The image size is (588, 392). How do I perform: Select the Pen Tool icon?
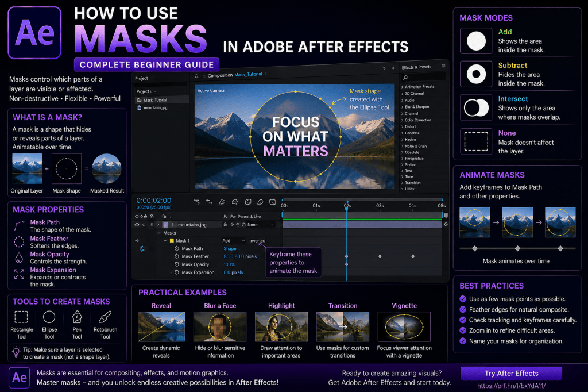click(x=77, y=317)
